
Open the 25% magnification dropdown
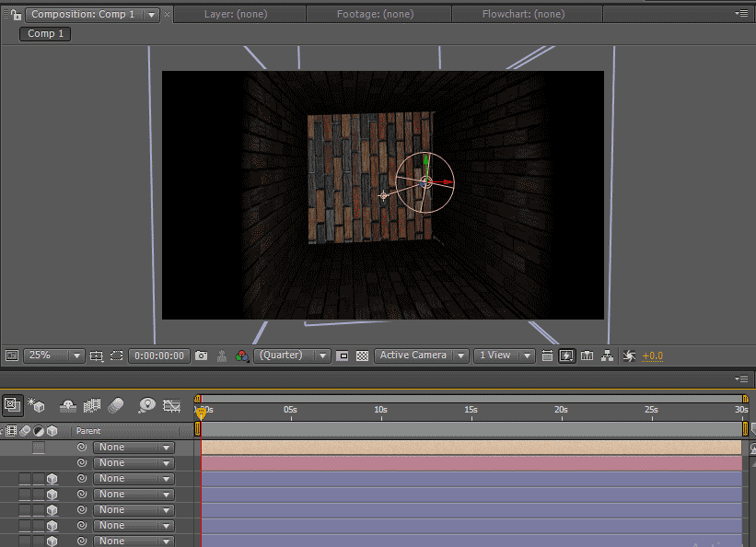pos(53,355)
